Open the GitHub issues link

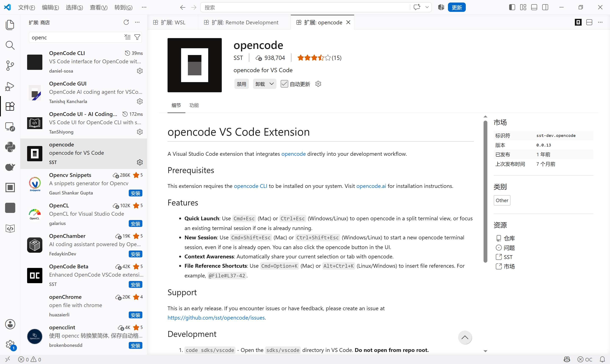point(216,318)
